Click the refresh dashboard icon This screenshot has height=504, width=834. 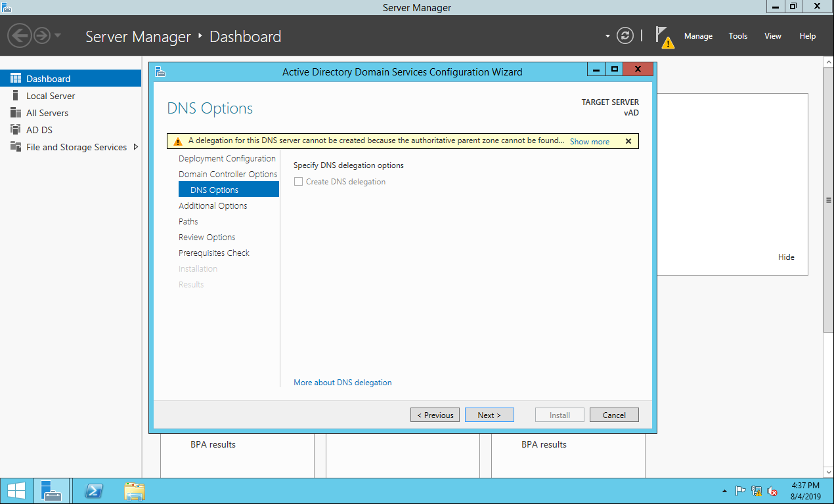point(626,36)
